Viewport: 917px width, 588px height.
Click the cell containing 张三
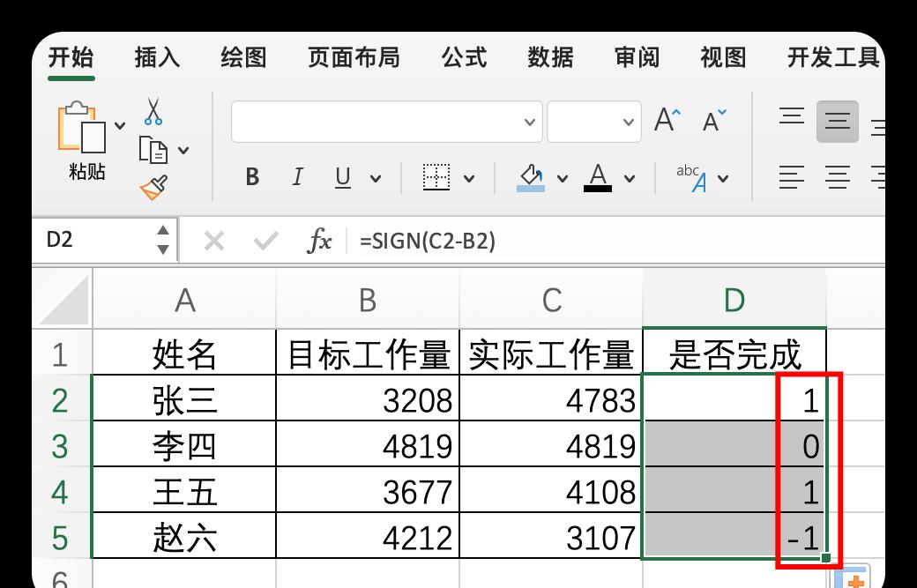click(x=184, y=399)
